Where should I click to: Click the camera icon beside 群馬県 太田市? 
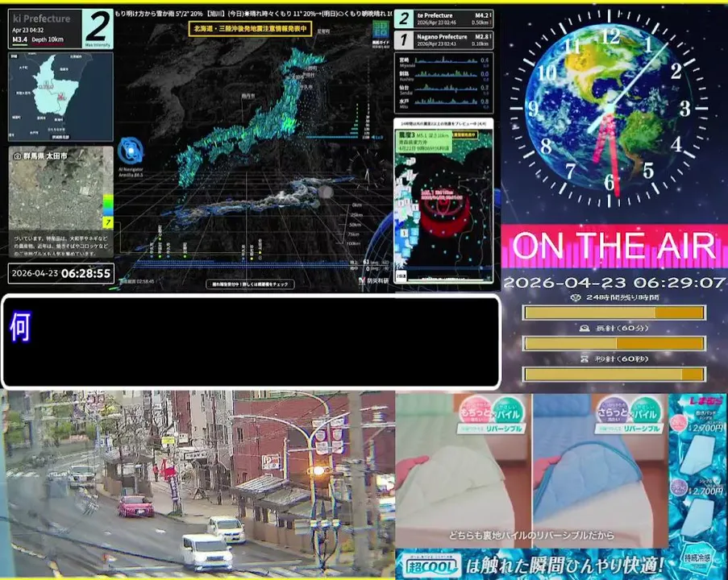point(17,156)
